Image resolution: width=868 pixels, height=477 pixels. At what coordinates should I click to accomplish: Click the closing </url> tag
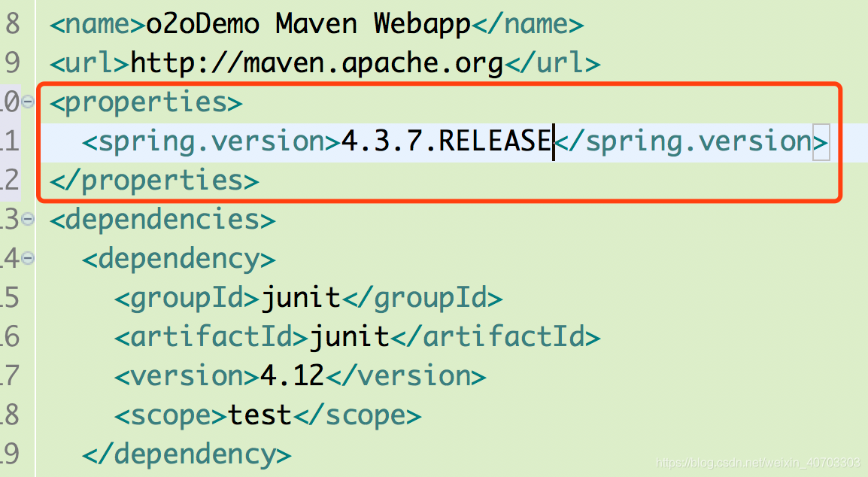(552, 63)
